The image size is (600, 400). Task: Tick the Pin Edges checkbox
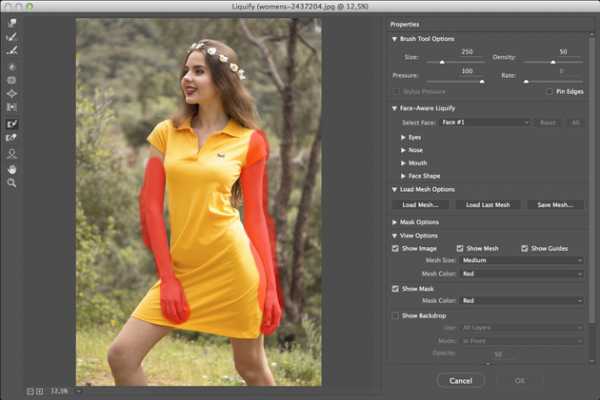[x=549, y=91]
